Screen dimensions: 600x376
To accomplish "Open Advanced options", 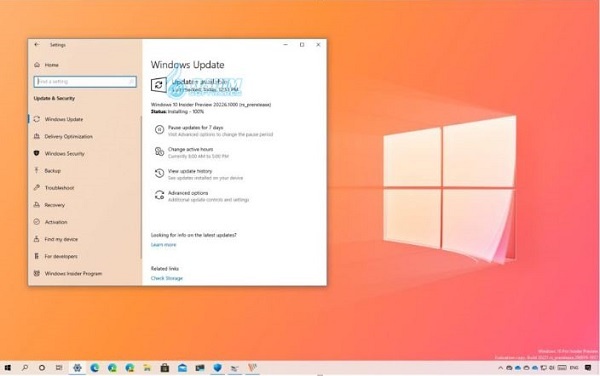I will (x=188, y=193).
